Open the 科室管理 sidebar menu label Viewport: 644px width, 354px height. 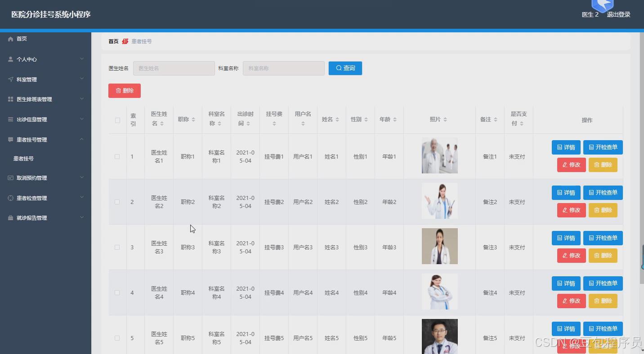point(27,80)
